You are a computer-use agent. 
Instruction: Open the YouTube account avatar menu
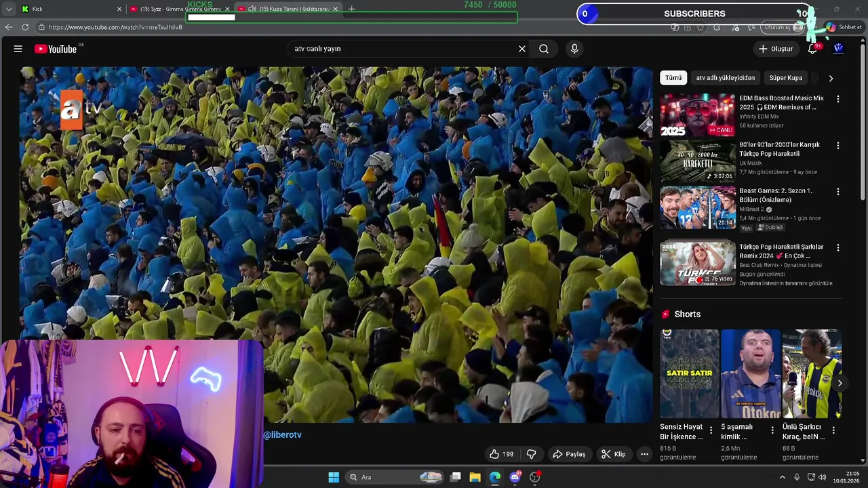click(x=838, y=49)
